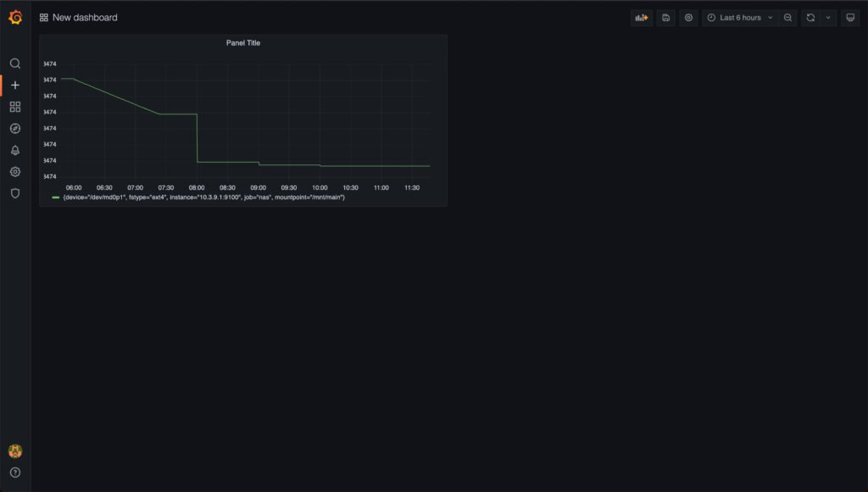Screen dimensions: 868x492
Task: Open Alerting via the bell icon
Action: [x=15, y=151]
